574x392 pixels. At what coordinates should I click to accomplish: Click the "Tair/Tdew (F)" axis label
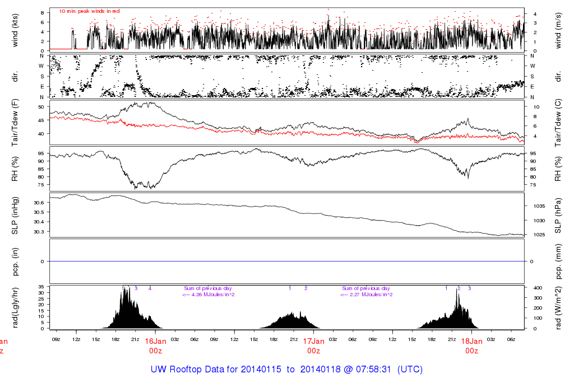pos(15,123)
